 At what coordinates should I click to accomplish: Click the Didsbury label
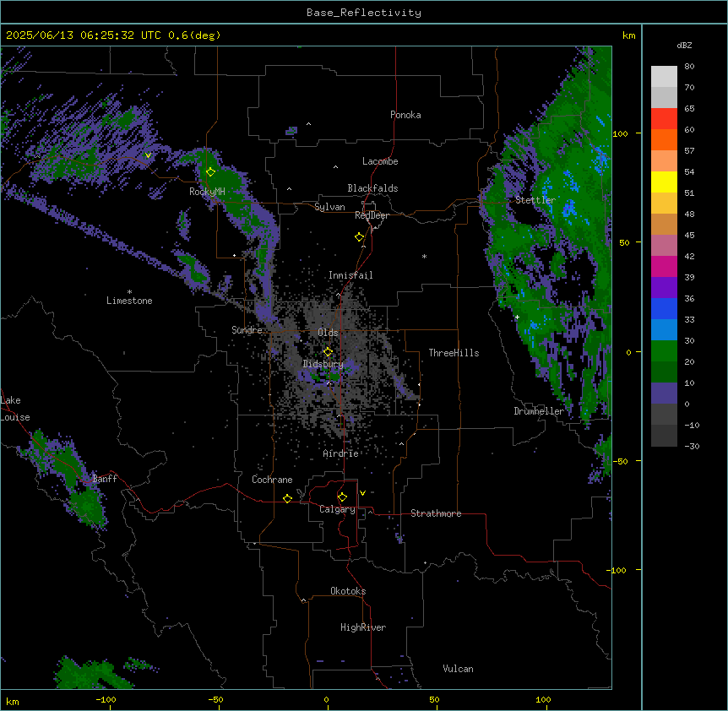click(323, 364)
